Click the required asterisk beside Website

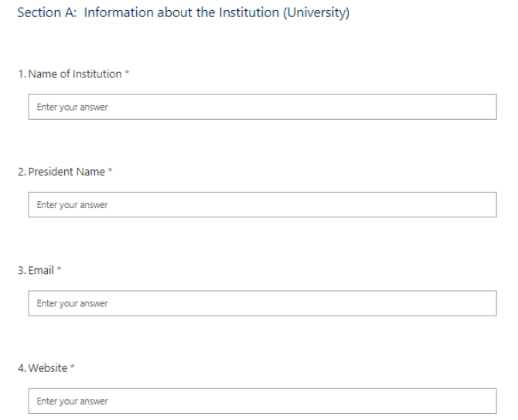[73, 367]
